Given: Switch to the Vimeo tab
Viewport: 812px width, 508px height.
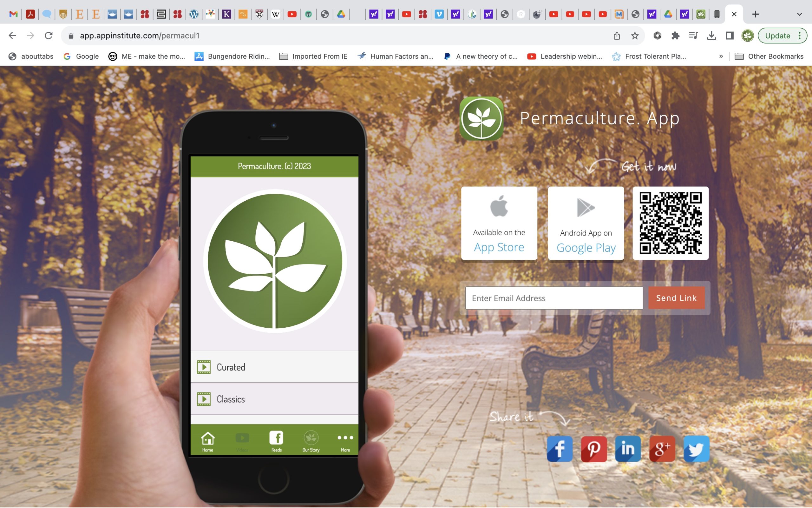Looking at the screenshot, I should click(439, 14).
